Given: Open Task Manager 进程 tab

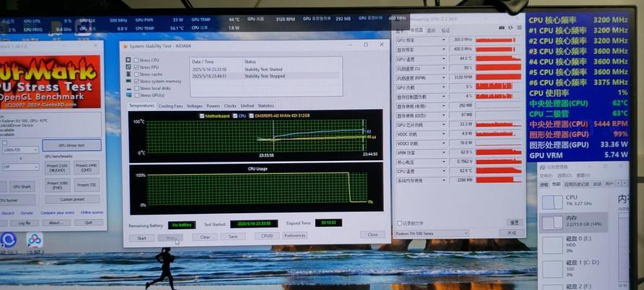Looking at the screenshot, I should pyautogui.click(x=544, y=184).
